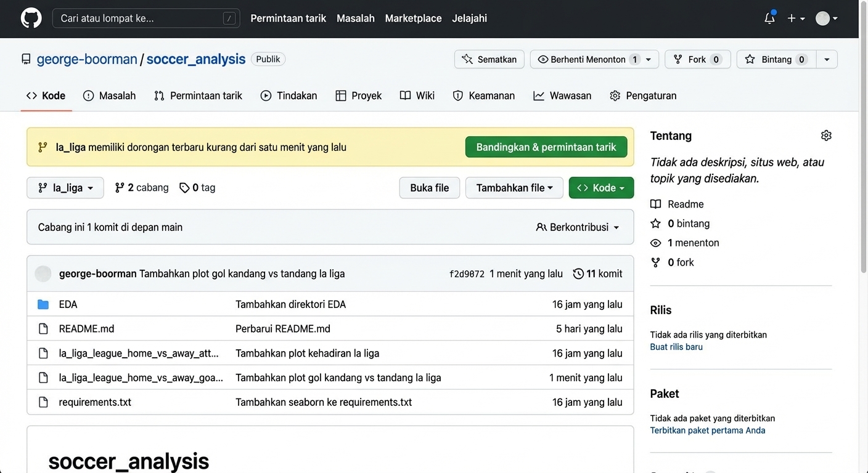Click the README.md file icon
The height and width of the screenshot is (473, 868).
tap(43, 329)
